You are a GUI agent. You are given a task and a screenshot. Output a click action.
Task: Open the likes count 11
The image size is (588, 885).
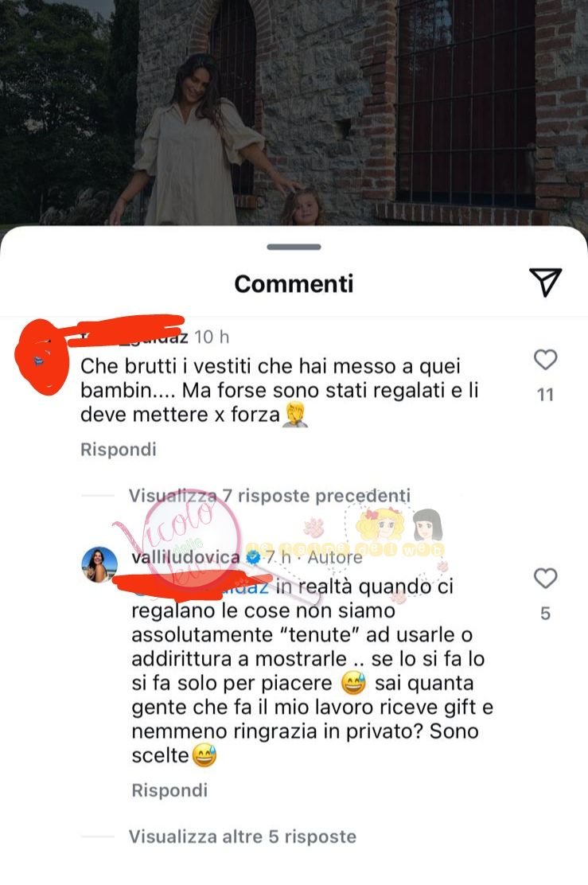(x=545, y=395)
